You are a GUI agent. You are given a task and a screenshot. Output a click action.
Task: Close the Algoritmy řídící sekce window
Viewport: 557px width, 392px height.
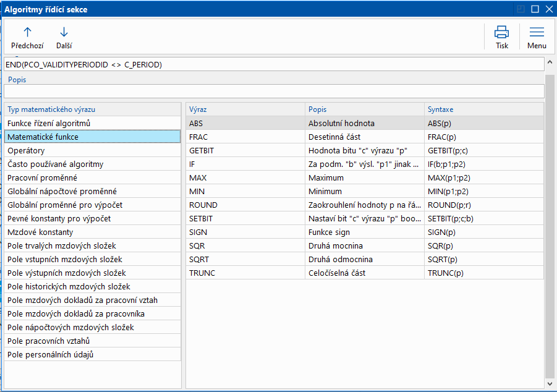coord(548,9)
